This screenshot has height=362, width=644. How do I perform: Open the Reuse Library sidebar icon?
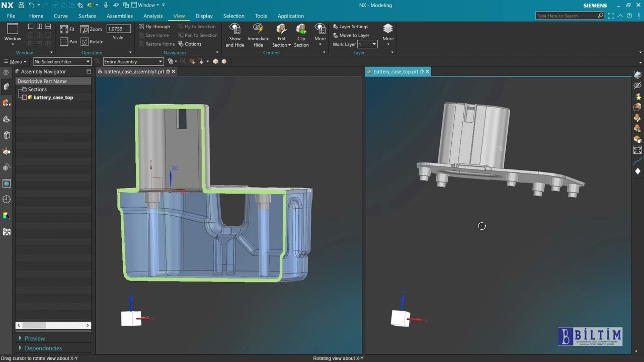7,135
